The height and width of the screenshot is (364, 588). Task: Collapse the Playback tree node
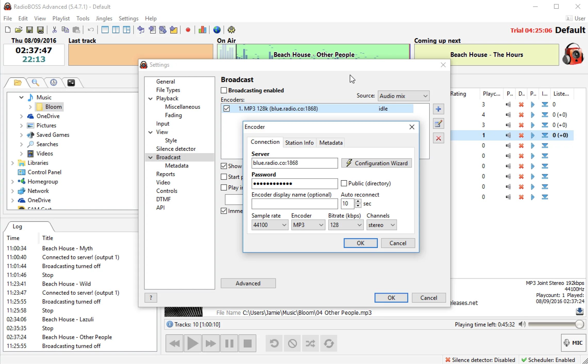click(x=150, y=98)
